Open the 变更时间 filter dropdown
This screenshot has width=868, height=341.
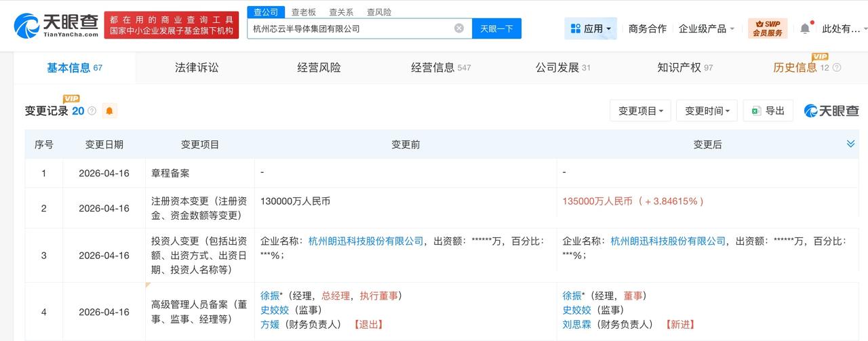[707, 111]
